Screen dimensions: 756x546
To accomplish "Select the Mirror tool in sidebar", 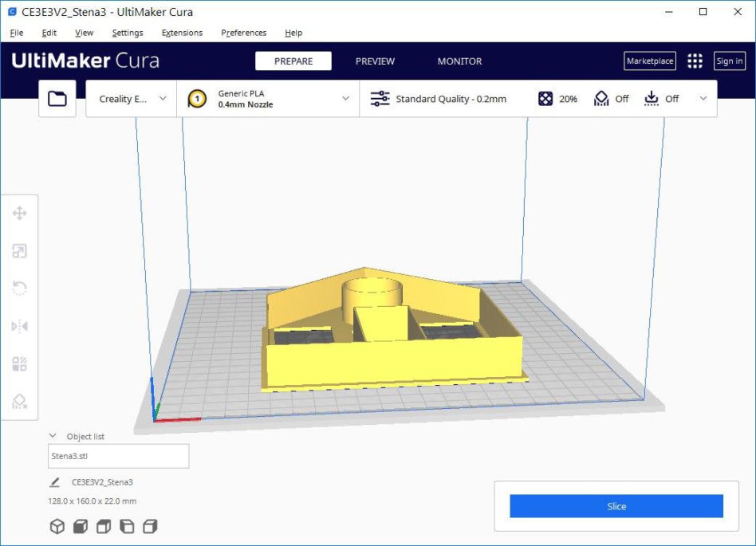I will tap(19, 326).
